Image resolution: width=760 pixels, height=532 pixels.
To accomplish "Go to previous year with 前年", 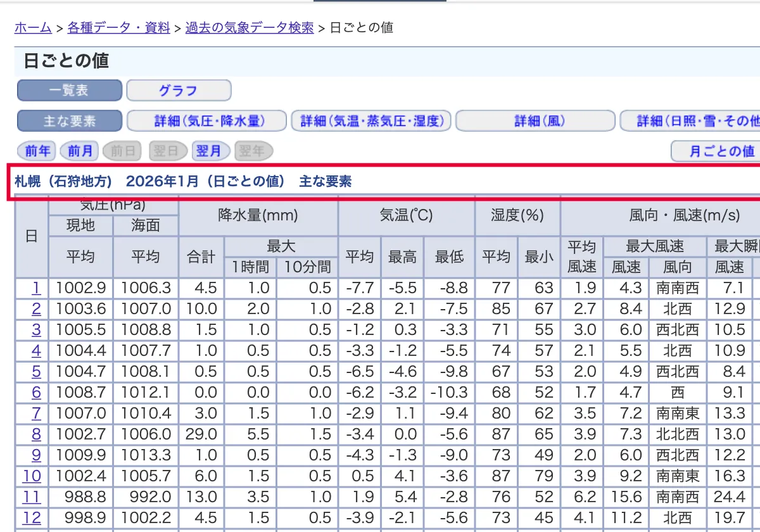I will coord(37,151).
